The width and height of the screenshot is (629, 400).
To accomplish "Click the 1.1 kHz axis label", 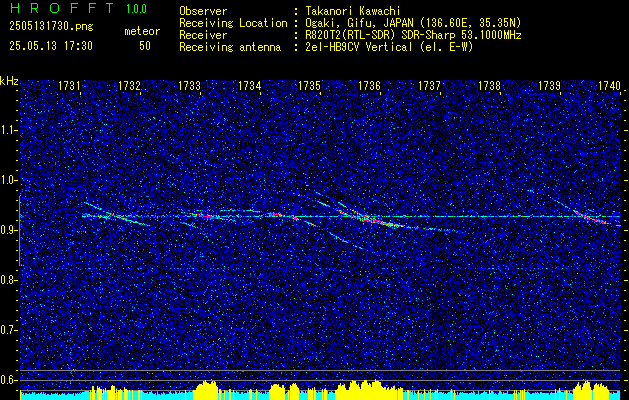I will pyautogui.click(x=9, y=130).
